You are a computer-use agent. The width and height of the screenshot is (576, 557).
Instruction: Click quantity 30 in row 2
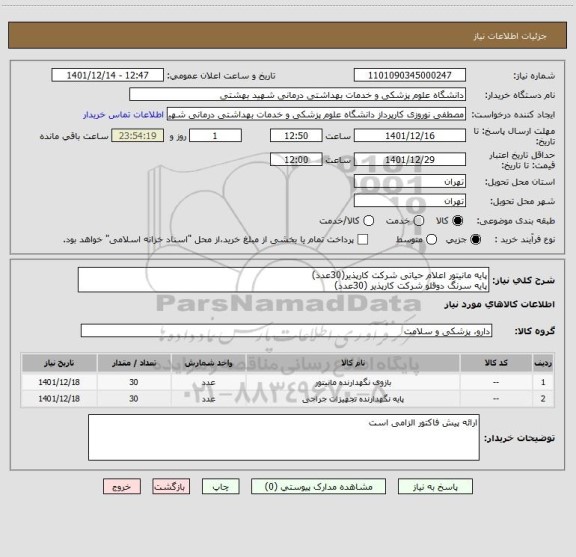[134, 399]
